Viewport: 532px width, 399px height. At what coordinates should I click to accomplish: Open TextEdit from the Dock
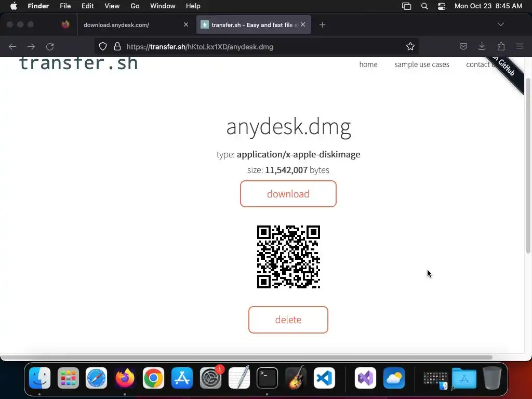click(x=239, y=378)
